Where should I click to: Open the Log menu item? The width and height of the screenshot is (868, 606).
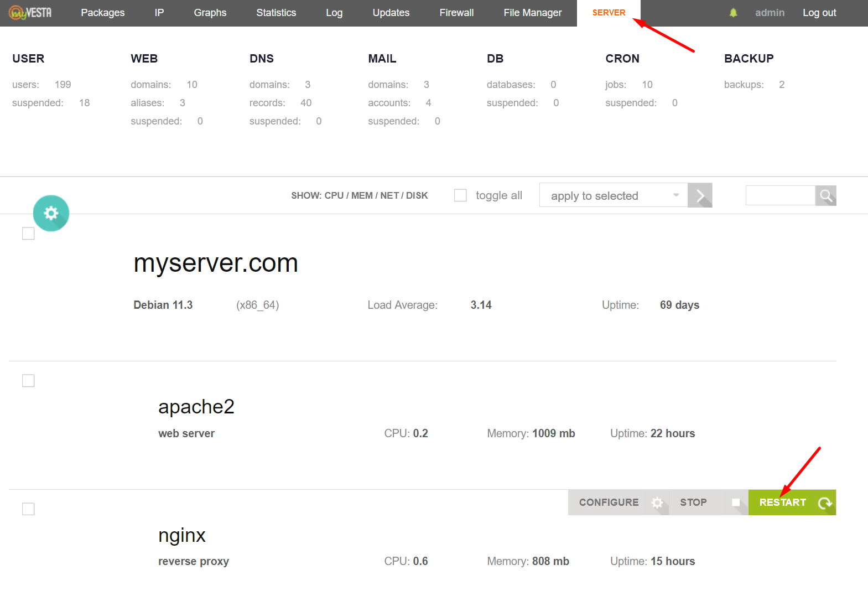(x=334, y=13)
